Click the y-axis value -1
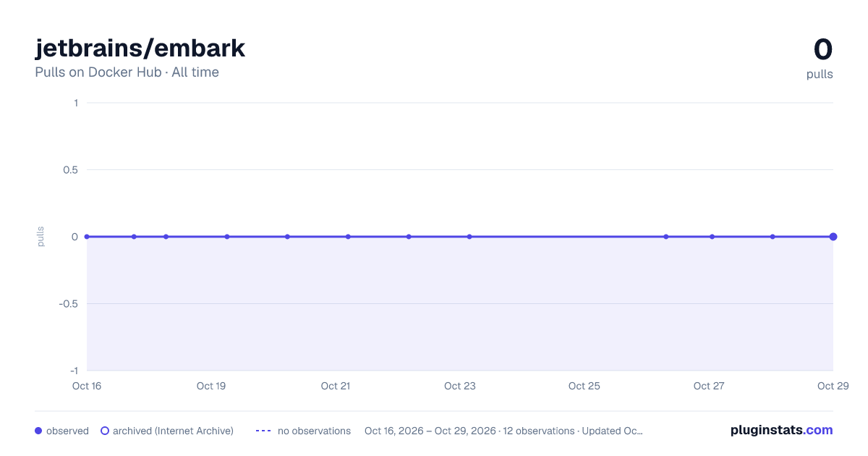The image size is (868, 456). click(74, 371)
